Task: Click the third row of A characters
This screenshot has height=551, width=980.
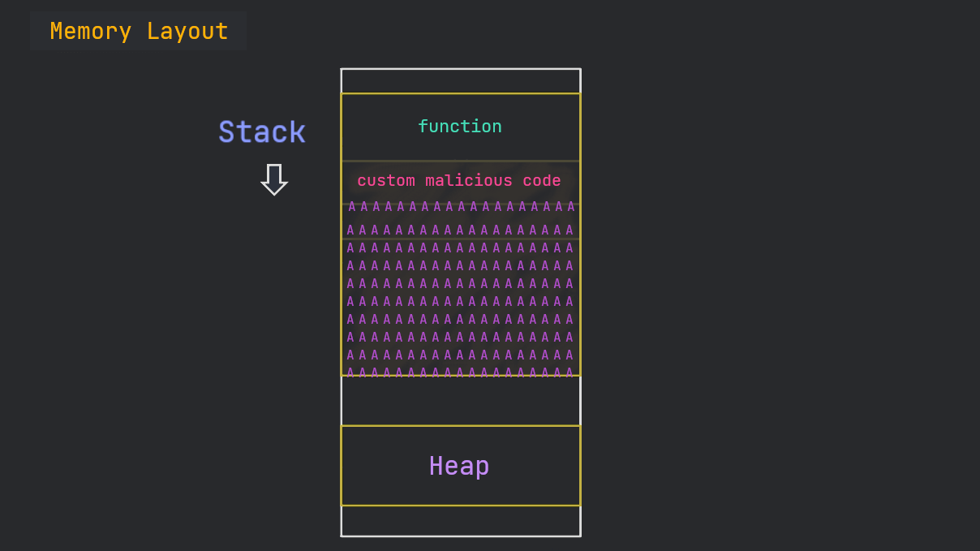Action: click(460, 248)
